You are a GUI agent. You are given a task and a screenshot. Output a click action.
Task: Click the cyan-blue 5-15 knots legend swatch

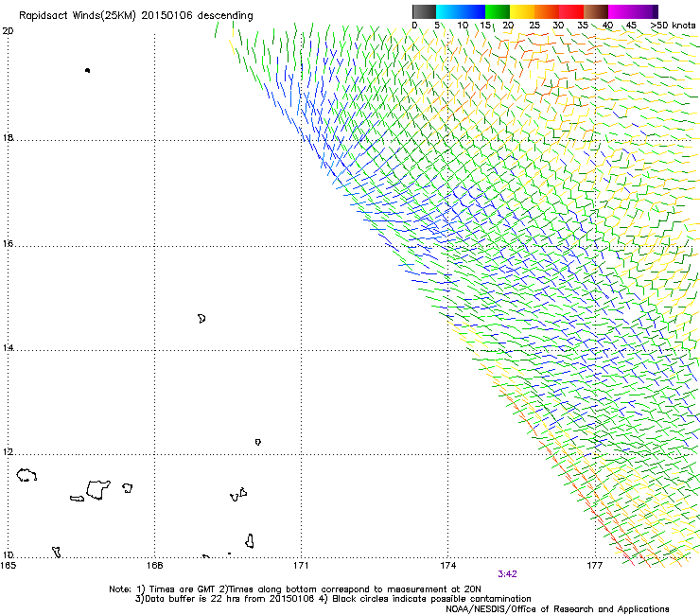(x=461, y=11)
